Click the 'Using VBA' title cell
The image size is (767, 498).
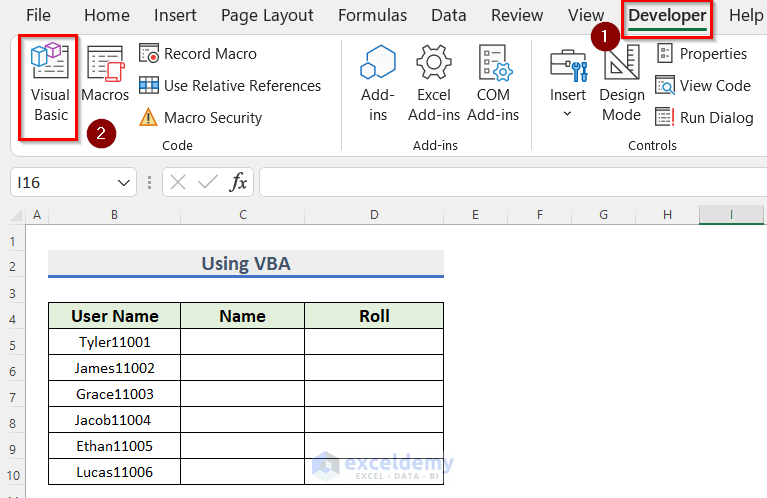click(246, 264)
